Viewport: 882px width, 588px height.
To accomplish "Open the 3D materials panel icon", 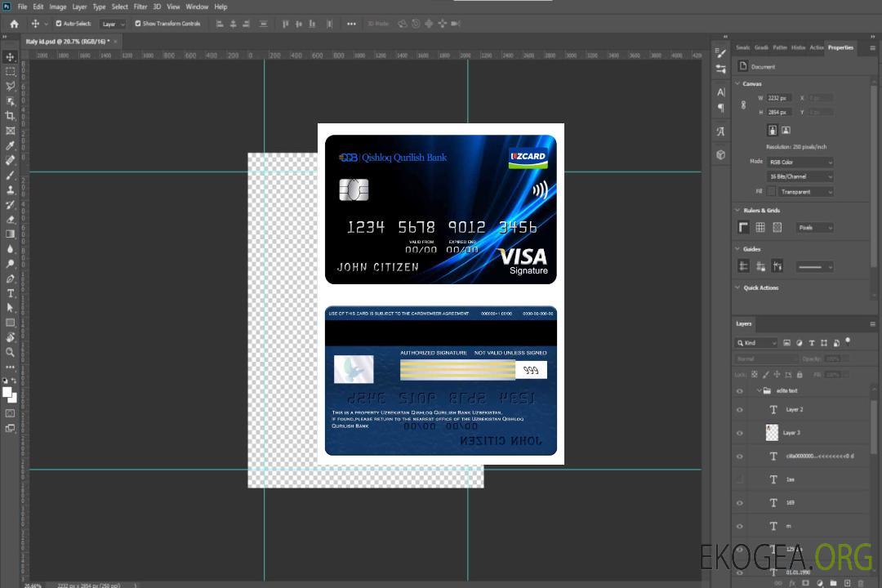I will [x=720, y=154].
